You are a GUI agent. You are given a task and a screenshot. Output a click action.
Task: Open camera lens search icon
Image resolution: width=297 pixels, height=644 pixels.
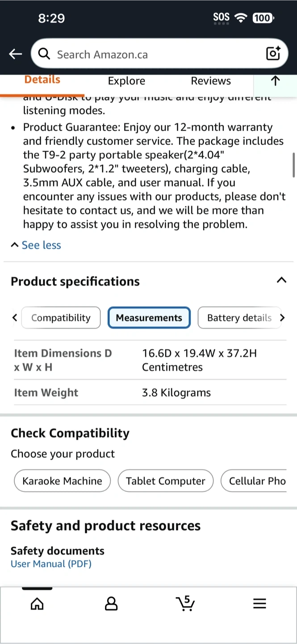pos(273,54)
